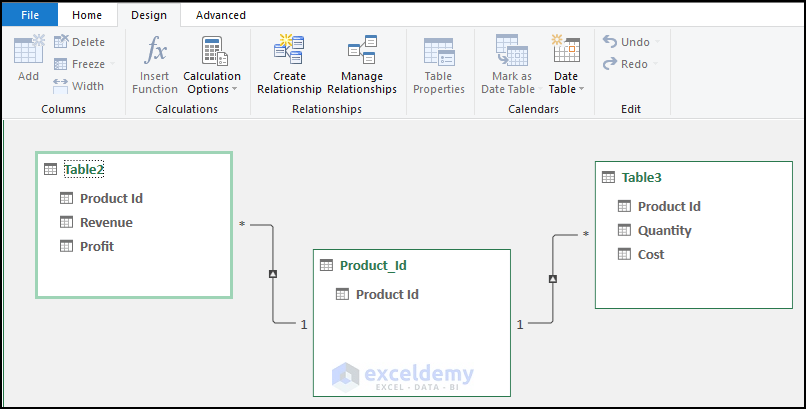806x409 pixels.
Task: Open Create Relationship
Action: point(289,65)
